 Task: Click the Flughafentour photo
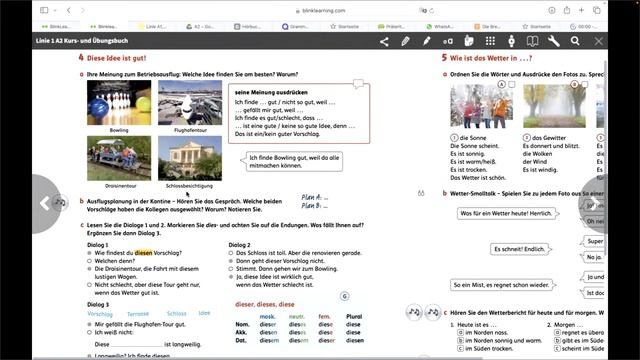[190, 102]
